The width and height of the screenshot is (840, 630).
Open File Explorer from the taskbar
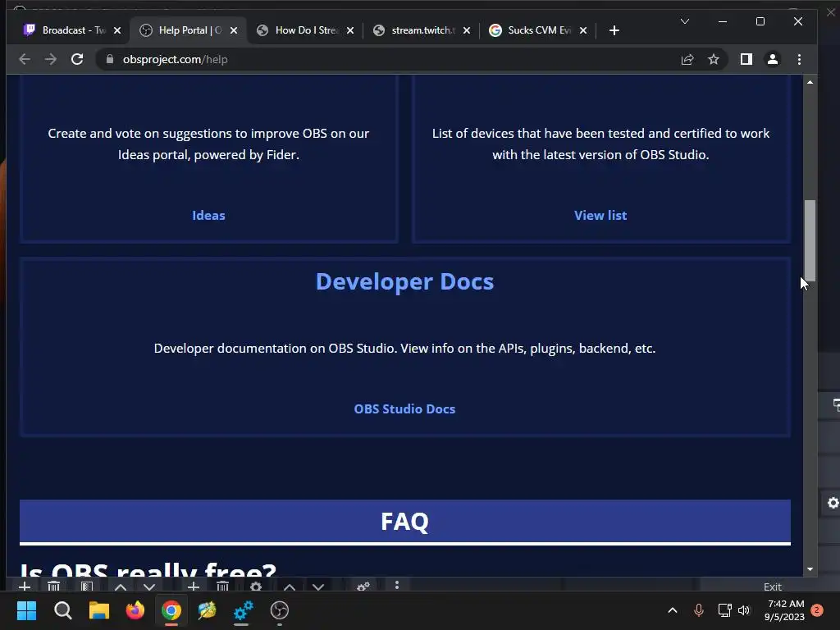(x=99, y=610)
